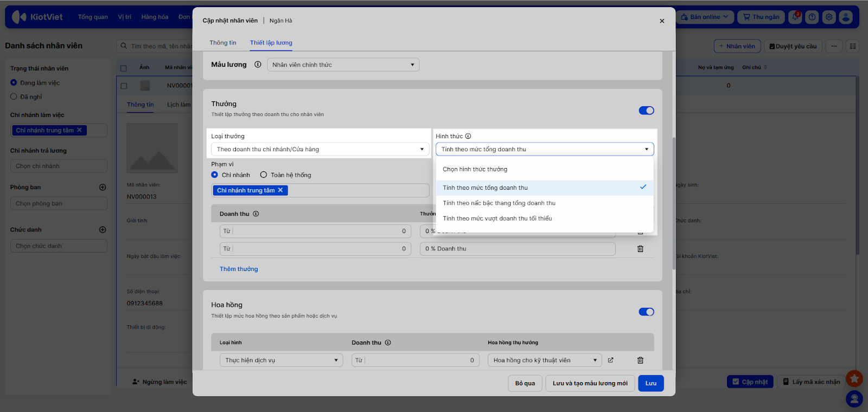Open the Thực hiện dịch vụ dropdown
The width and height of the screenshot is (868, 412).
pyautogui.click(x=281, y=360)
